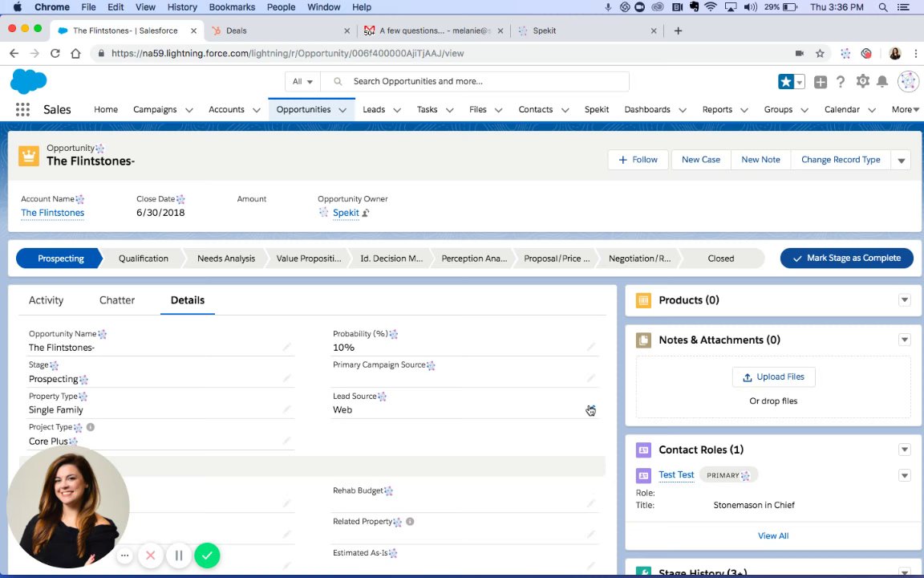This screenshot has height=578, width=924.
Task: Click the Salesforce cloud logo
Action: [28, 81]
